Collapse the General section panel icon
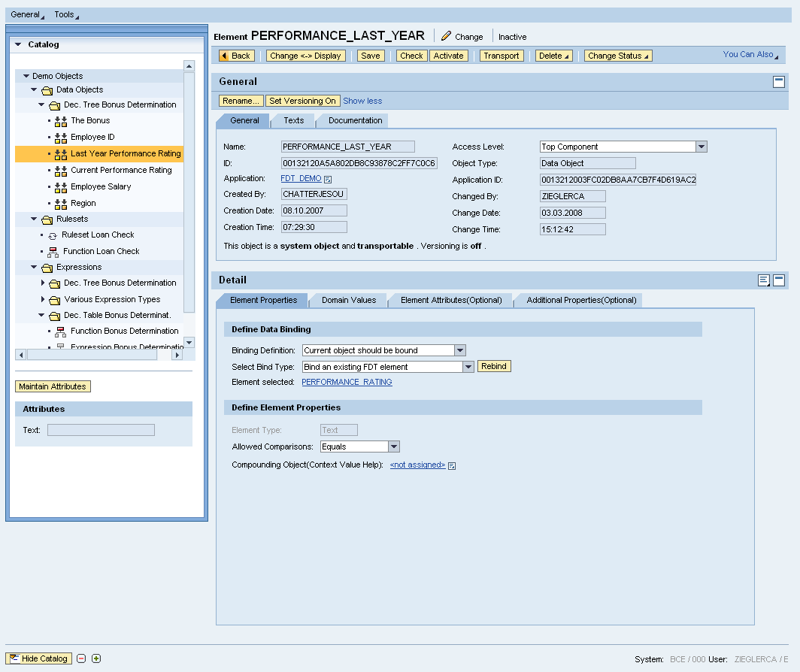 [x=779, y=82]
